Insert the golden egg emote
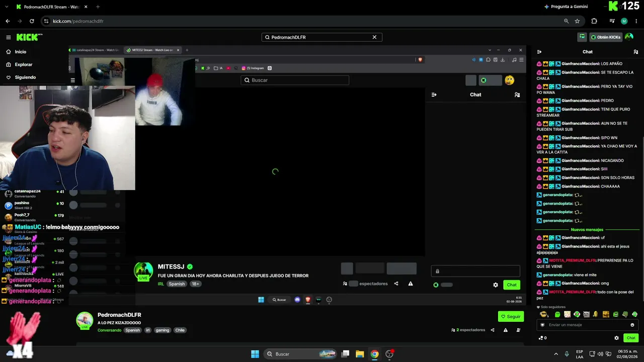Image resolution: width=644 pixels, height=362 pixels. pos(596,314)
